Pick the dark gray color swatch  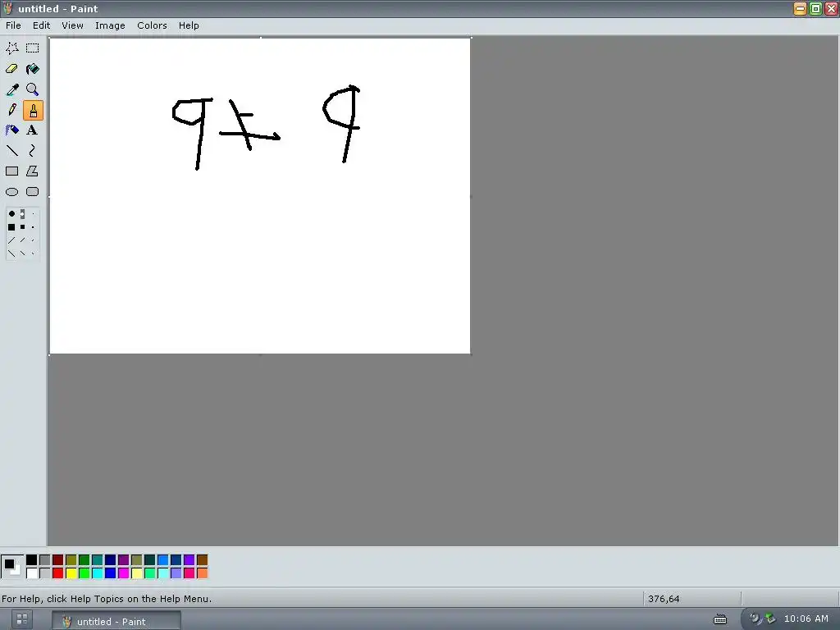click(45, 560)
